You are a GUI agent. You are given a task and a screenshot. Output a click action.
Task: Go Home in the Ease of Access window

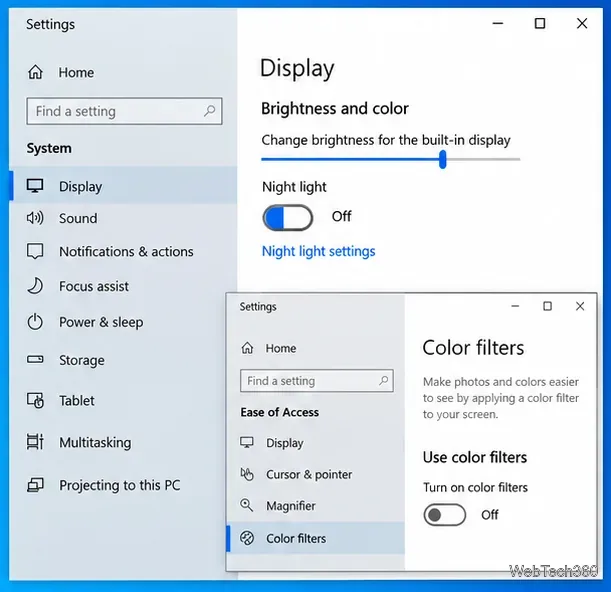coord(281,348)
